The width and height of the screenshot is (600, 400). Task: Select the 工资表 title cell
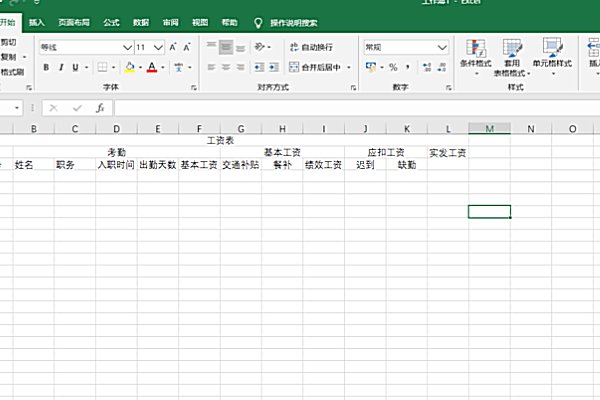[x=220, y=140]
